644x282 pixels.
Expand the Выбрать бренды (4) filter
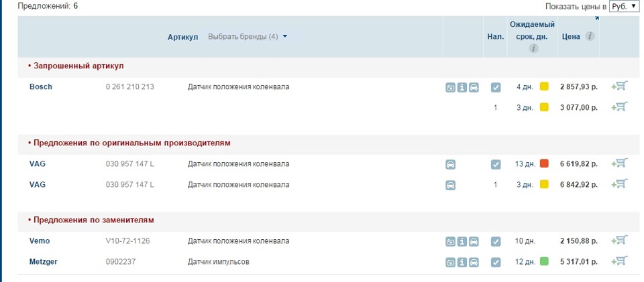pyautogui.click(x=248, y=36)
